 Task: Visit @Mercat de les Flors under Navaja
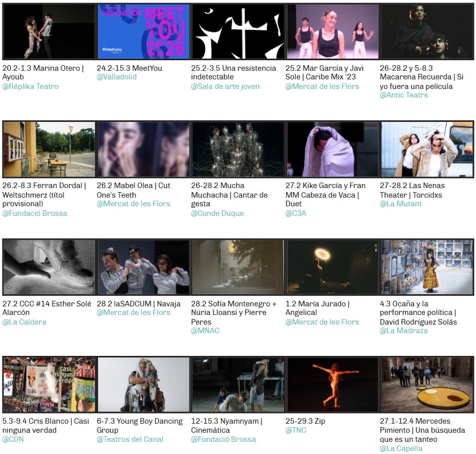click(x=133, y=312)
